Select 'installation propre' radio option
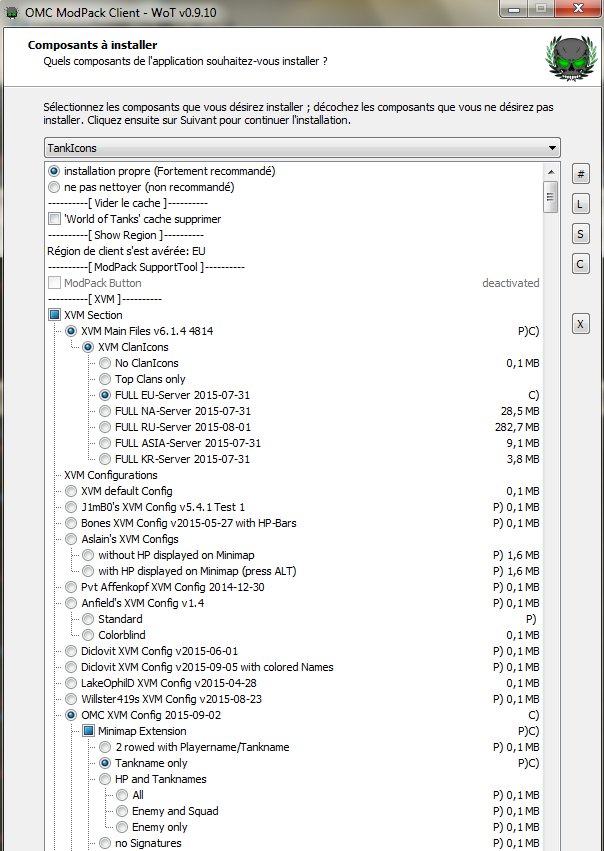Screen dimensions: 604x851 tap(54, 171)
